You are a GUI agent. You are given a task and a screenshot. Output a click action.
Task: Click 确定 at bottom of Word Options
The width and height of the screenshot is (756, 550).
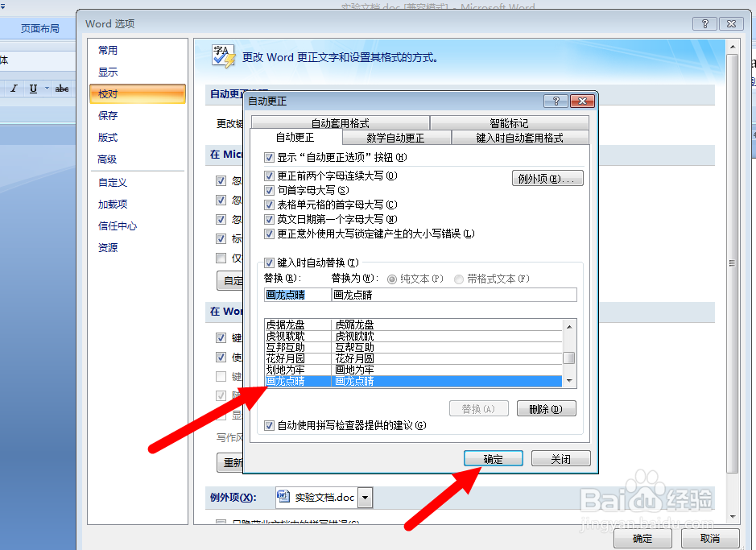[642, 539]
